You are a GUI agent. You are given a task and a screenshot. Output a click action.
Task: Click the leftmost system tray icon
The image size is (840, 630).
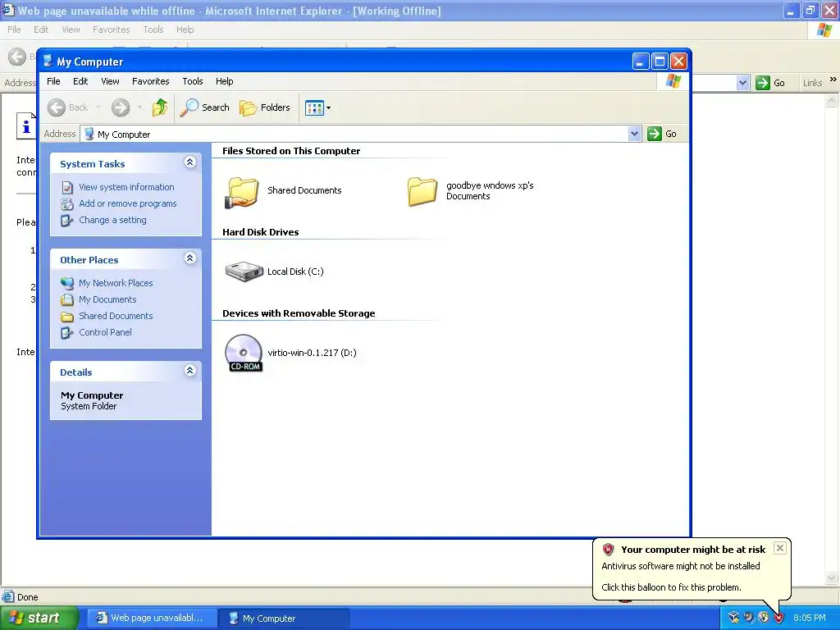pyautogui.click(x=734, y=618)
